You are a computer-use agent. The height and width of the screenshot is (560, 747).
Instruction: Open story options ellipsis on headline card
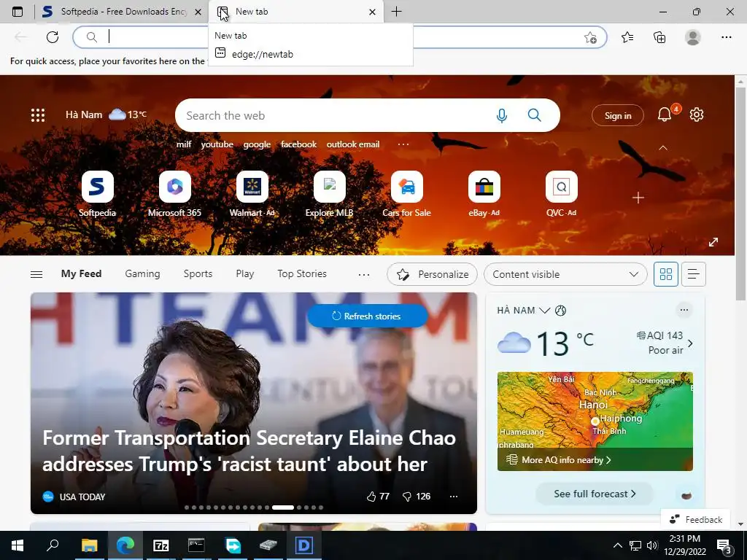pyautogui.click(x=454, y=496)
